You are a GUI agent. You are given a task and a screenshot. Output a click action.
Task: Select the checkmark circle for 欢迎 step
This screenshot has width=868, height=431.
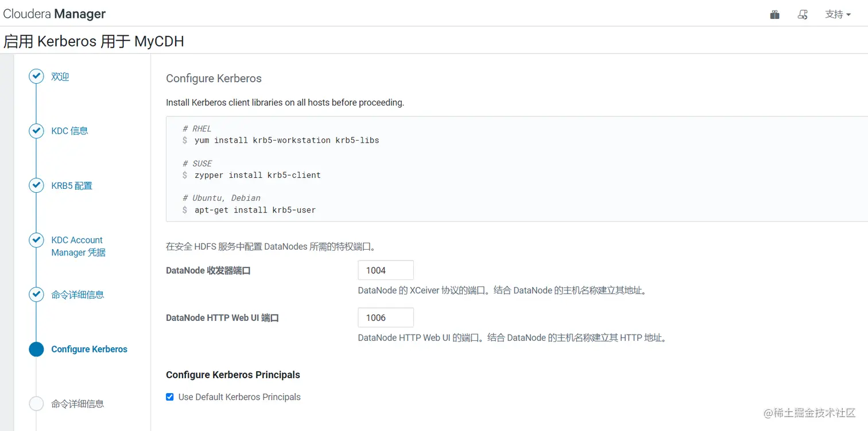coord(36,76)
